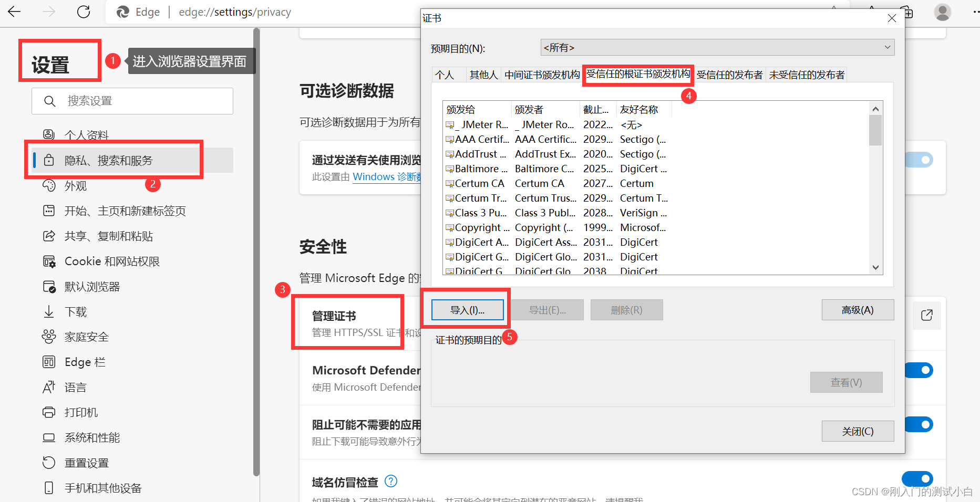Close the 证书 dialog with X
This screenshot has width=980, height=502.
[892, 18]
